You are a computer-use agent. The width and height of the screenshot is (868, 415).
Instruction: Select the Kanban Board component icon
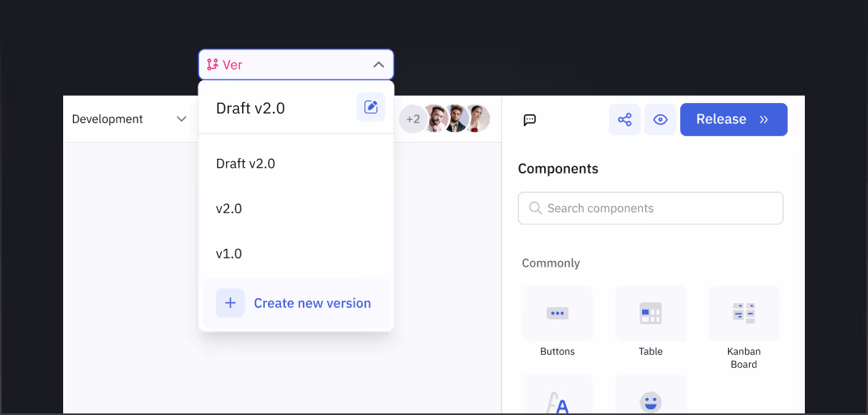(x=743, y=313)
